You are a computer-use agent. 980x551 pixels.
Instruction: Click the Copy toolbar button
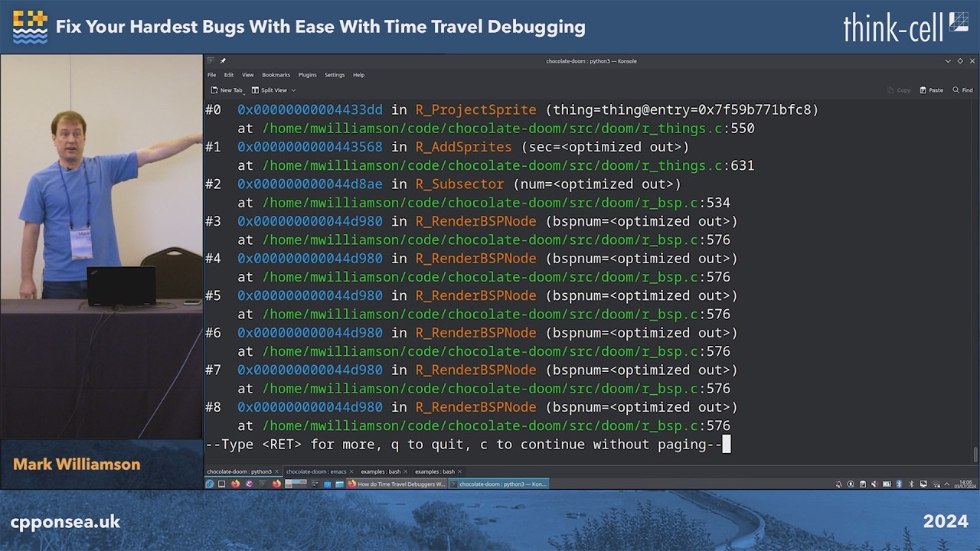899,90
